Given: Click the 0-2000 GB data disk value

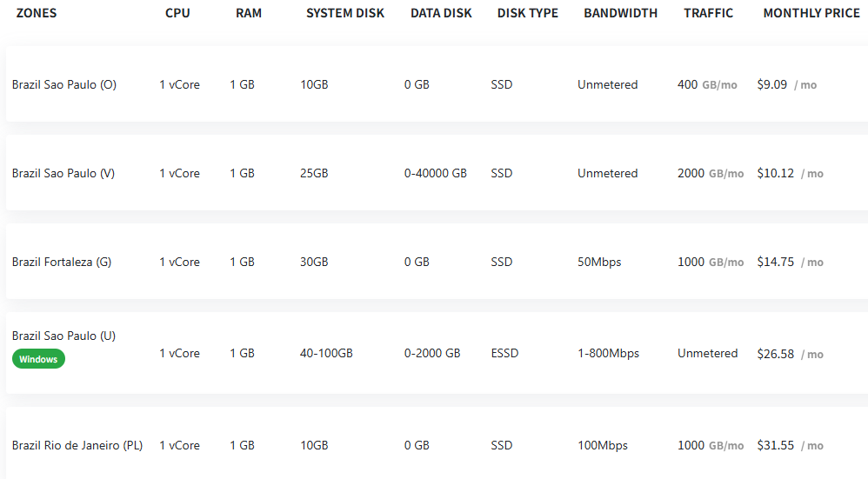Looking at the screenshot, I should coord(431,354).
